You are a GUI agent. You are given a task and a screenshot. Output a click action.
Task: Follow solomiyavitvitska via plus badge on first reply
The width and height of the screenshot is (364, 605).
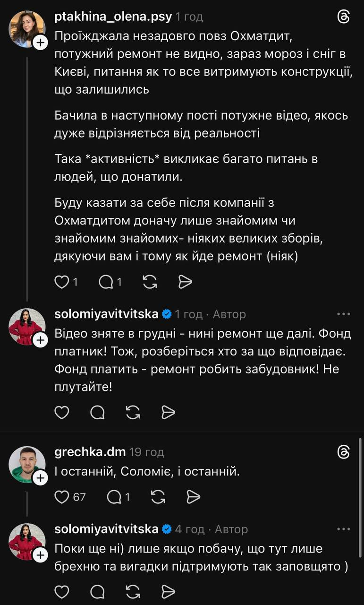pos(41,340)
